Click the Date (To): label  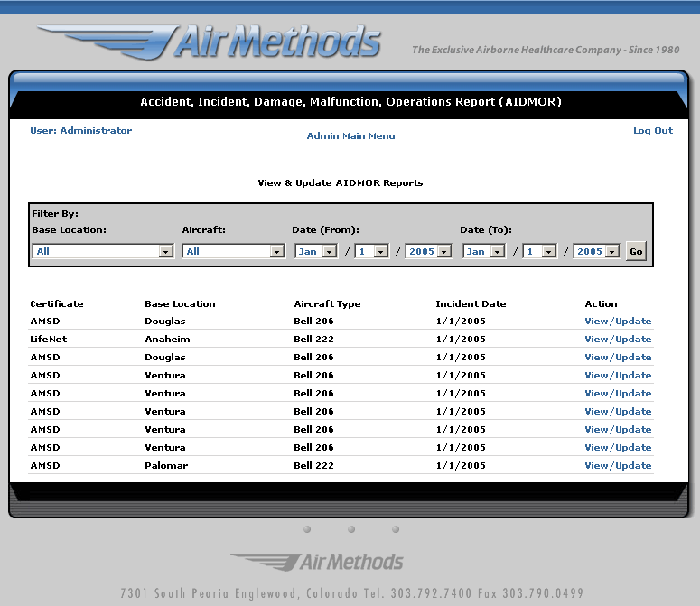pyautogui.click(x=486, y=229)
